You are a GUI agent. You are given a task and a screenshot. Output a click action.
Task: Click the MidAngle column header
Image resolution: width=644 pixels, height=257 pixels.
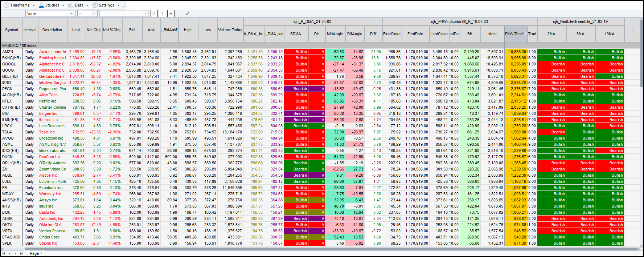pos(335,34)
